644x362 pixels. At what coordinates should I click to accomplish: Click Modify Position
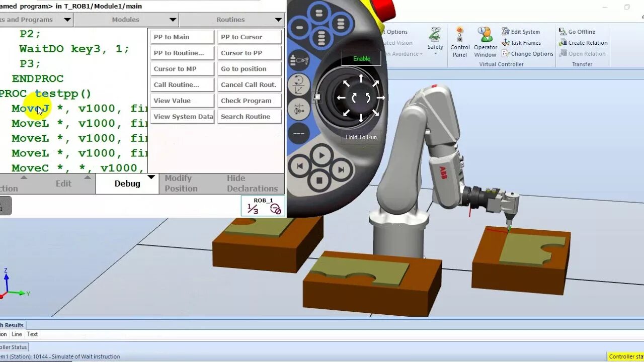pyautogui.click(x=181, y=184)
